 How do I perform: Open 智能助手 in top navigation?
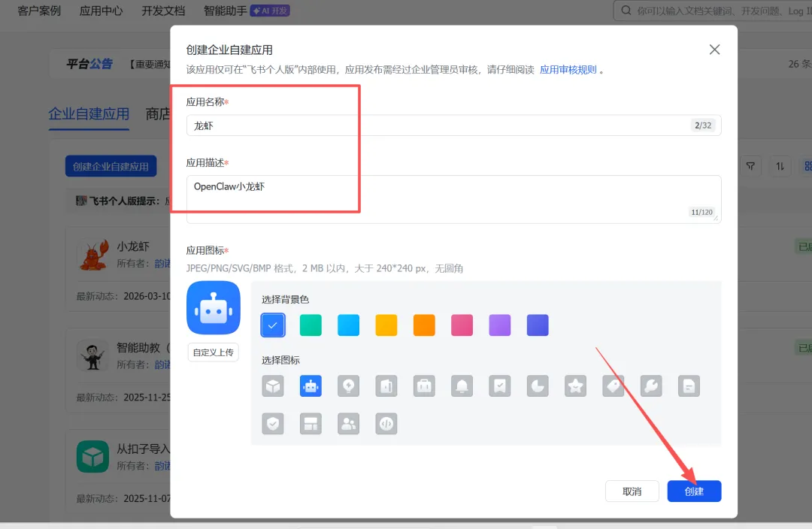226,11
